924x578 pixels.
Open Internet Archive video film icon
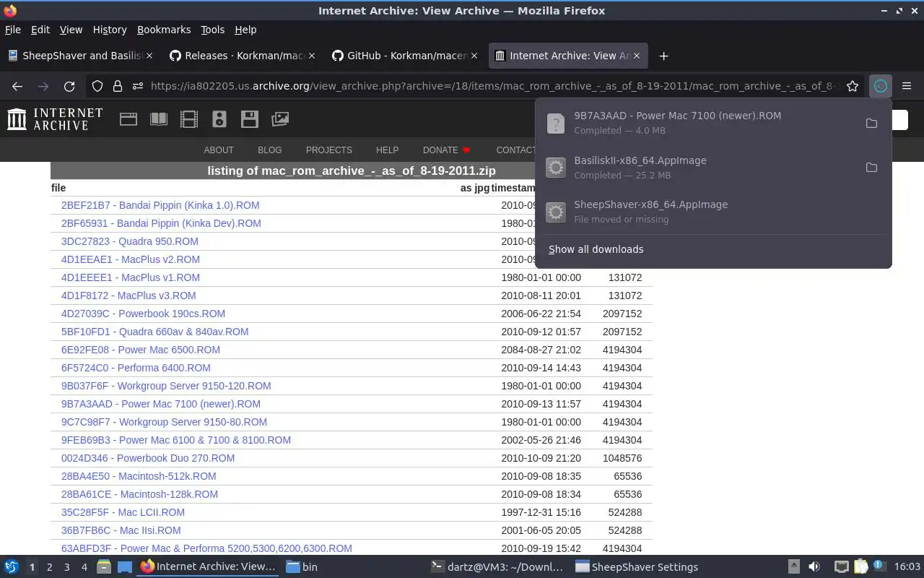coord(189,119)
